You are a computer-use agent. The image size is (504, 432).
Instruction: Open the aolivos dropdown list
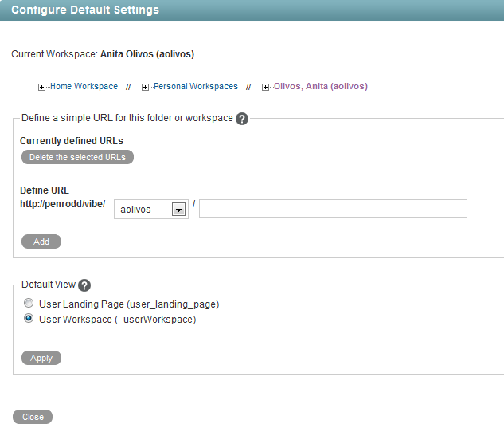coord(179,209)
